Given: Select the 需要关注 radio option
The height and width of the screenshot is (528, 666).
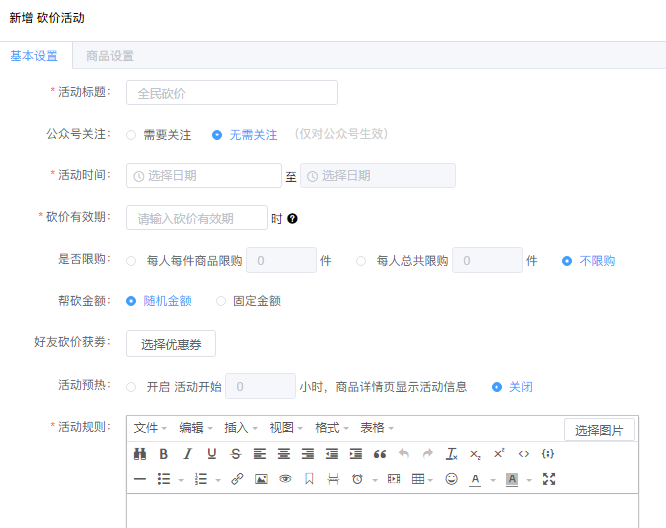Looking at the screenshot, I should pos(132,134).
